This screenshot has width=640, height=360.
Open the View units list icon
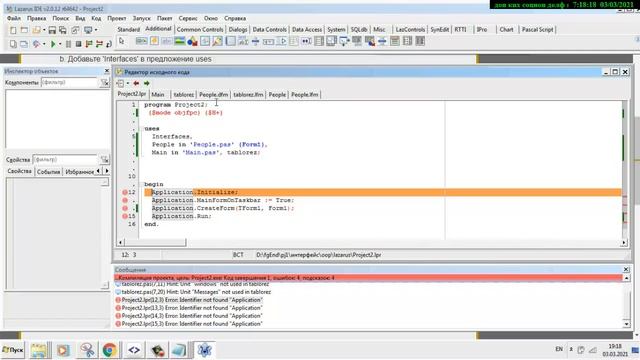[x=13, y=44]
